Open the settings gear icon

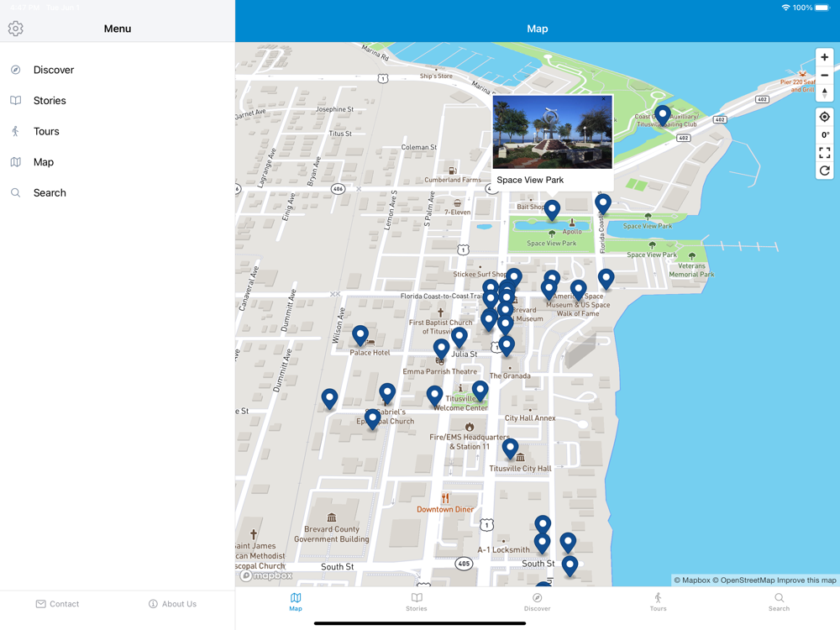pyautogui.click(x=15, y=29)
